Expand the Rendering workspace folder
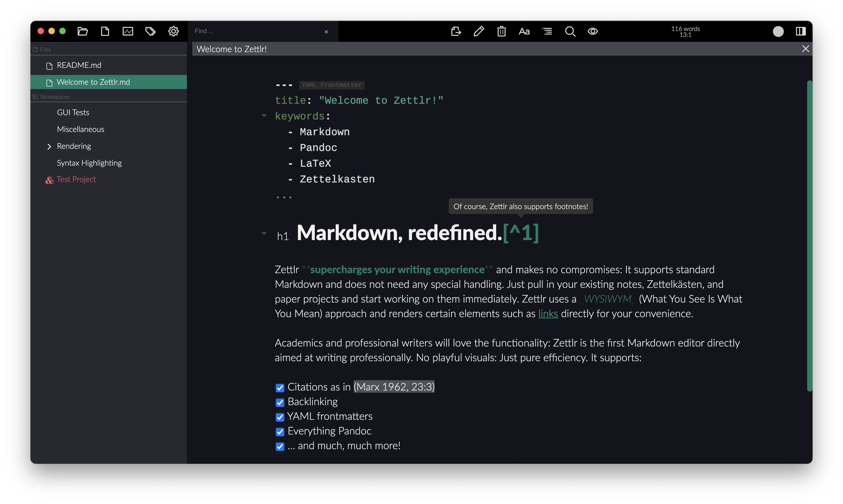 [48, 146]
